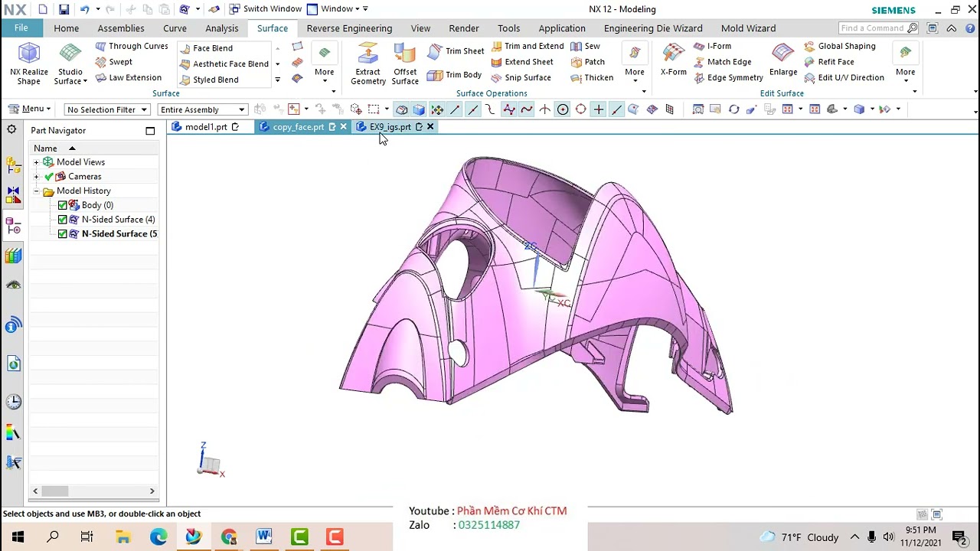This screenshot has width=980, height=551.
Task: Open the Patch command
Action: tap(588, 62)
